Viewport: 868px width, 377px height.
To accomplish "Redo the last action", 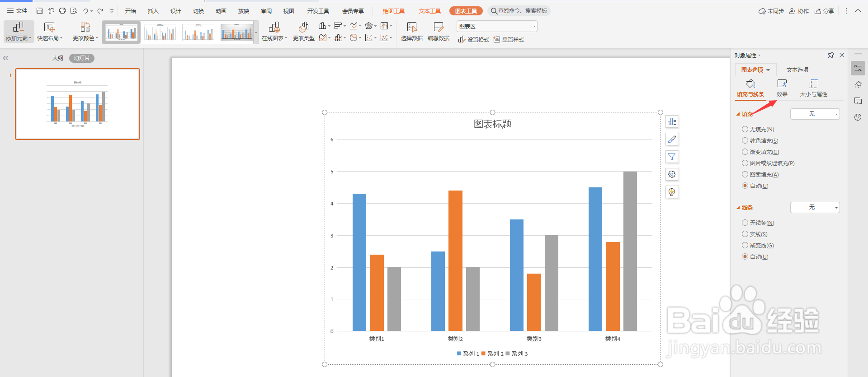I will 100,11.
